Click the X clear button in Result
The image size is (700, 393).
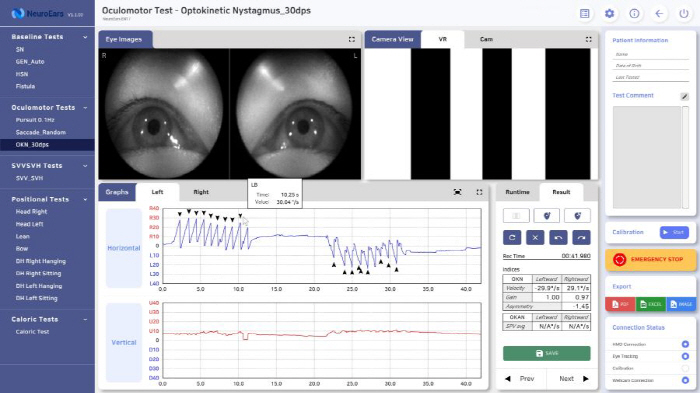[x=535, y=238]
